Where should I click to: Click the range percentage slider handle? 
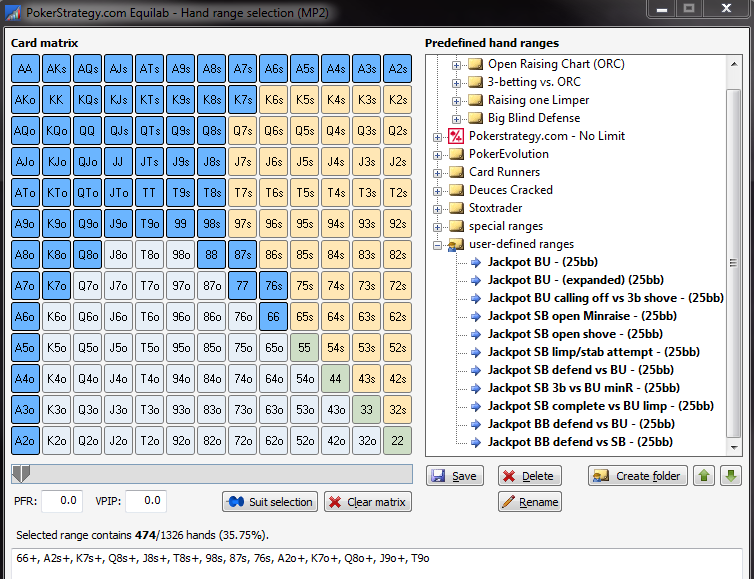click(x=21, y=474)
